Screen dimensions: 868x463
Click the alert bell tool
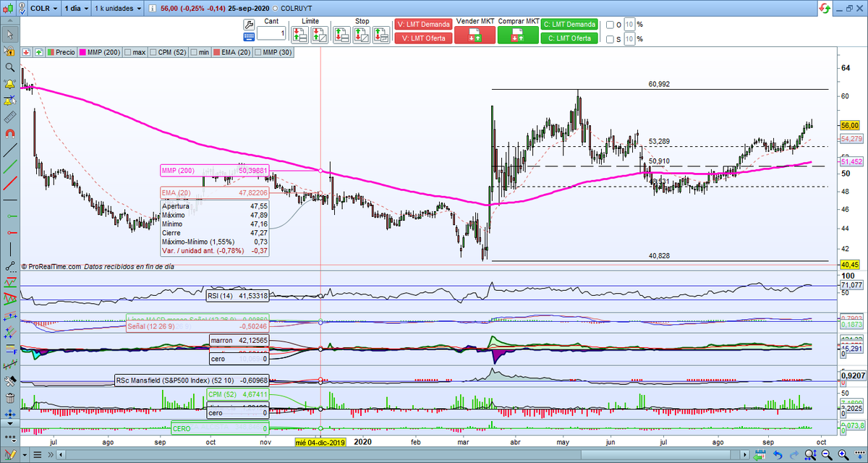click(x=9, y=84)
